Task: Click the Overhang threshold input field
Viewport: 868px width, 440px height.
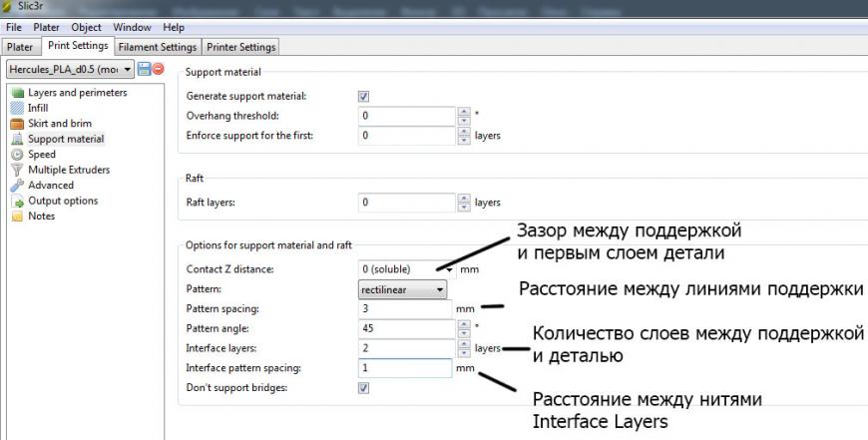Action: [407, 116]
